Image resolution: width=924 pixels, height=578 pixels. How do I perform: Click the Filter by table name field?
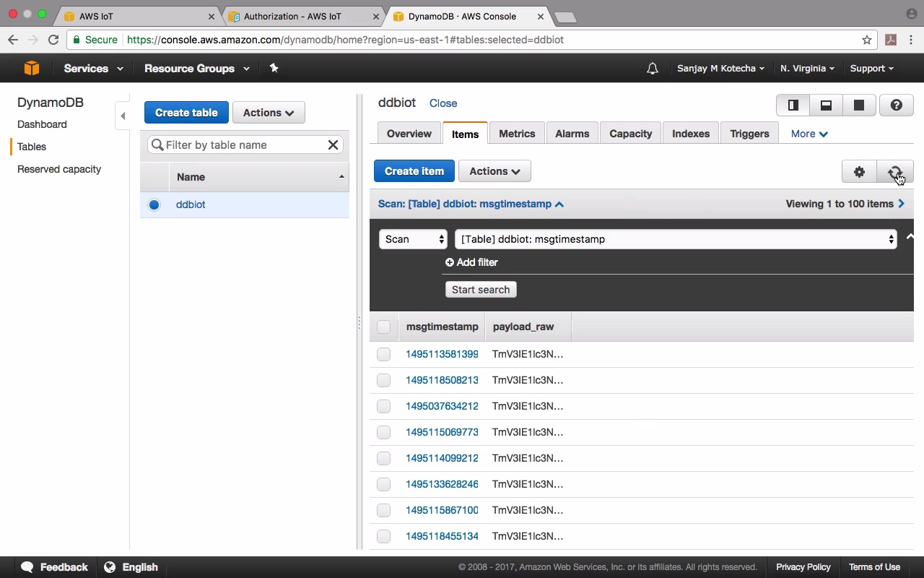click(x=245, y=145)
